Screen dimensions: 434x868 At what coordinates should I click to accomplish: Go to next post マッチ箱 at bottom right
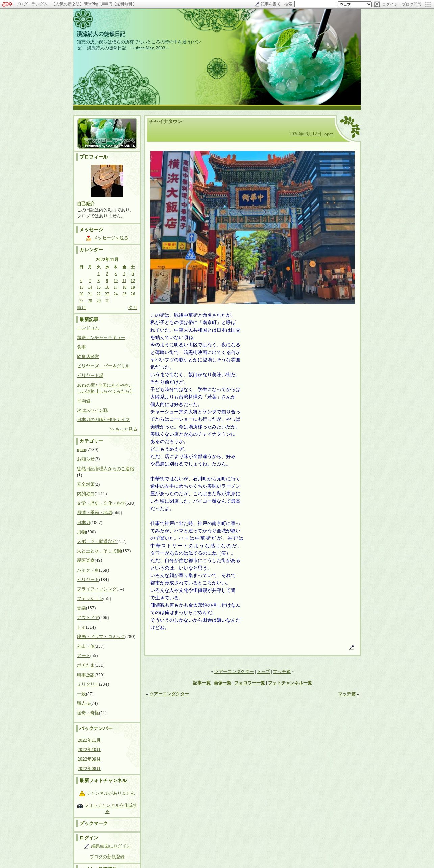[x=347, y=694]
